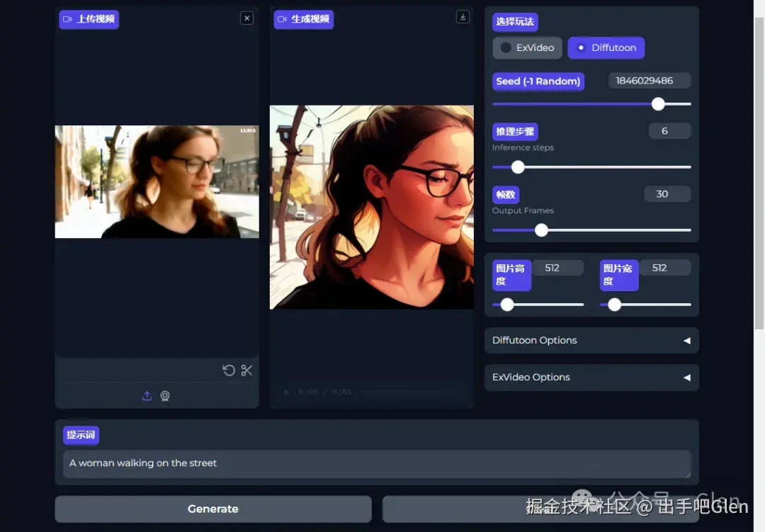
Task: Clear the uploaded video with the X icon
Action: tap(247, 18)
